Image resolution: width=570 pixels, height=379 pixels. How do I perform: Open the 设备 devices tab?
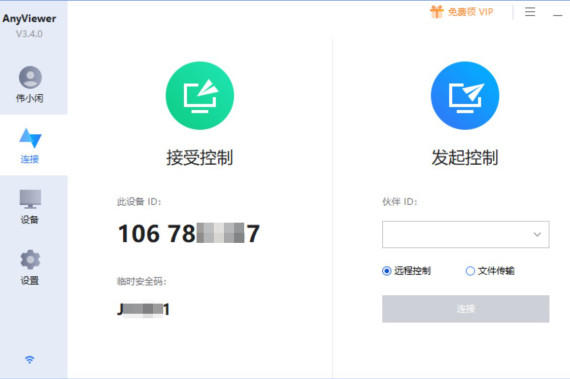click(30, 206)
